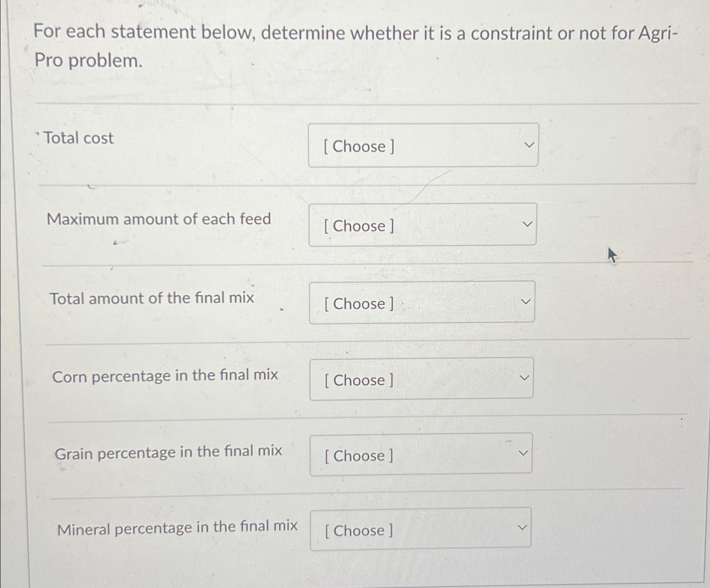Click the chevron on Grain percentage dropdown
The height and width of the screenshot is (588, 710).
523,453
